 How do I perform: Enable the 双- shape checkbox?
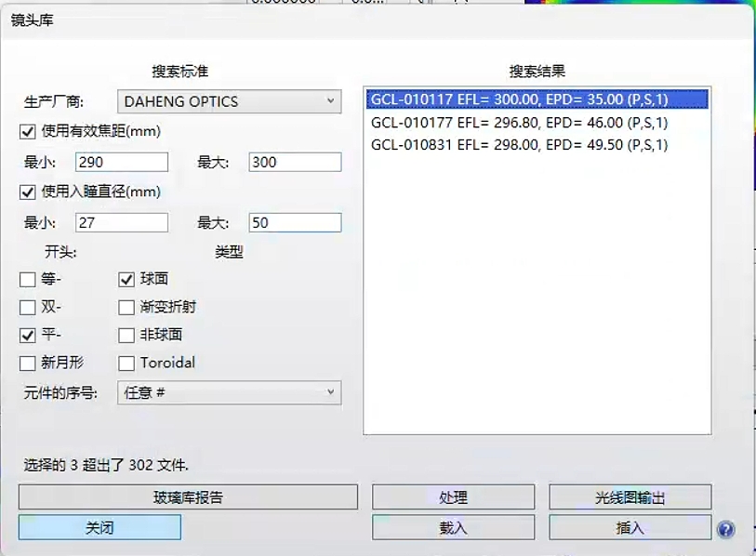28,307
